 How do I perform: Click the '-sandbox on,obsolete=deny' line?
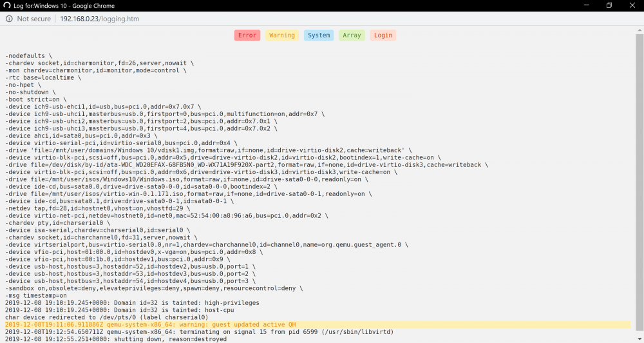pyautogui.click(x=154, y=288)
